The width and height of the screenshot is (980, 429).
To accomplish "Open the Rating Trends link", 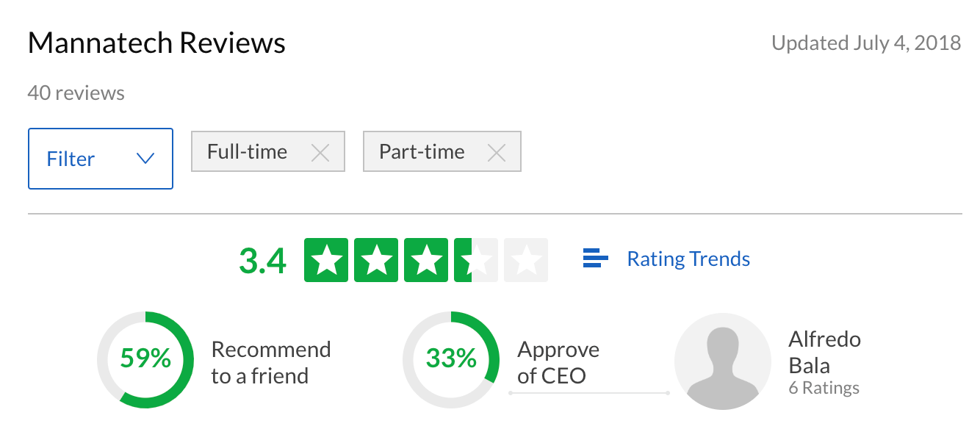I will click(688, 259).
